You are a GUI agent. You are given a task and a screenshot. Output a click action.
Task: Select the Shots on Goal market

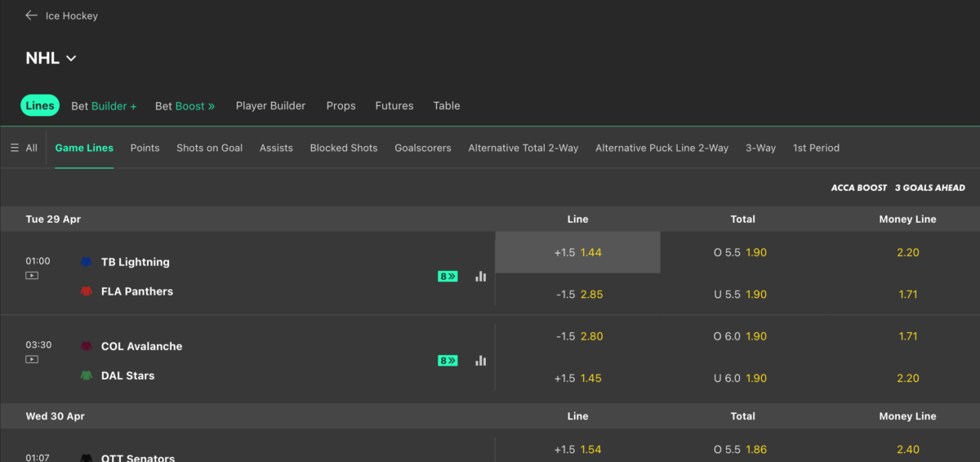point(209,148)
